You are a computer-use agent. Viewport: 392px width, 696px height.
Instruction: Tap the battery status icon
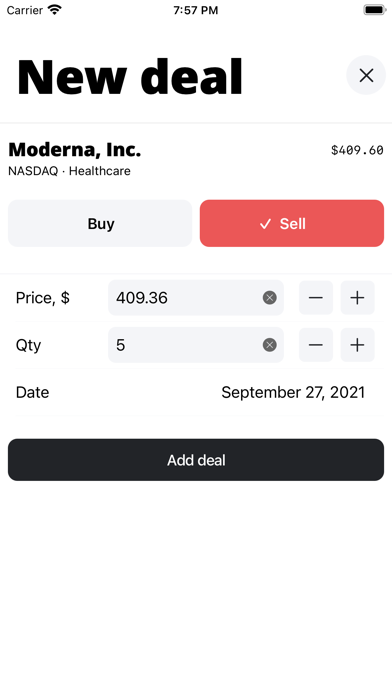(375, 10)
